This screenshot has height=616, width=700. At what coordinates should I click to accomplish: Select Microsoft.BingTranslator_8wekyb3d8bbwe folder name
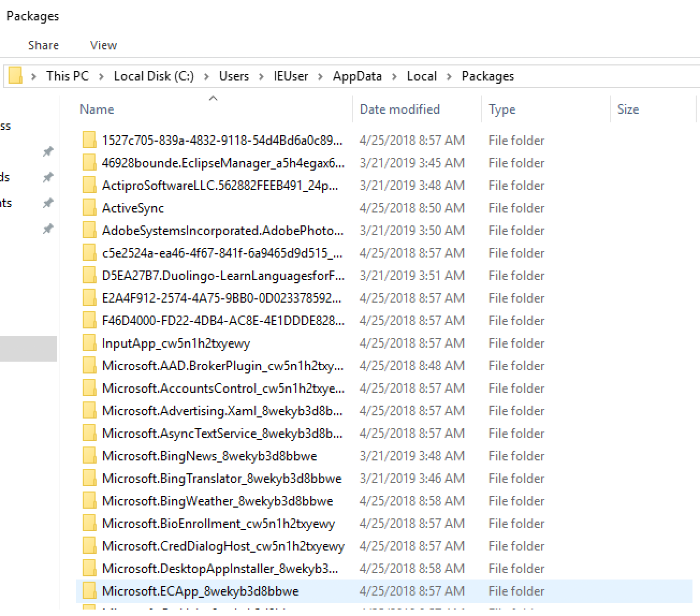pyautogui.click(x=222, y=479)
